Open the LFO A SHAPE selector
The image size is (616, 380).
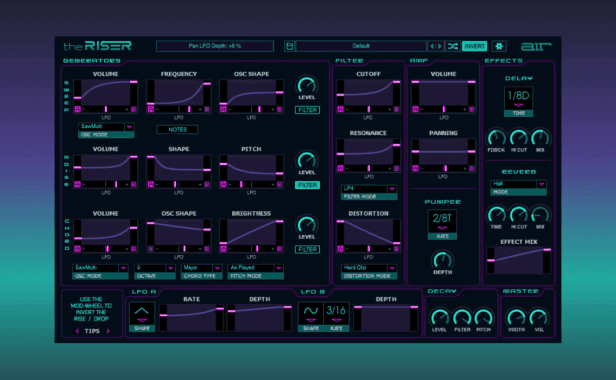coord(142,314)
